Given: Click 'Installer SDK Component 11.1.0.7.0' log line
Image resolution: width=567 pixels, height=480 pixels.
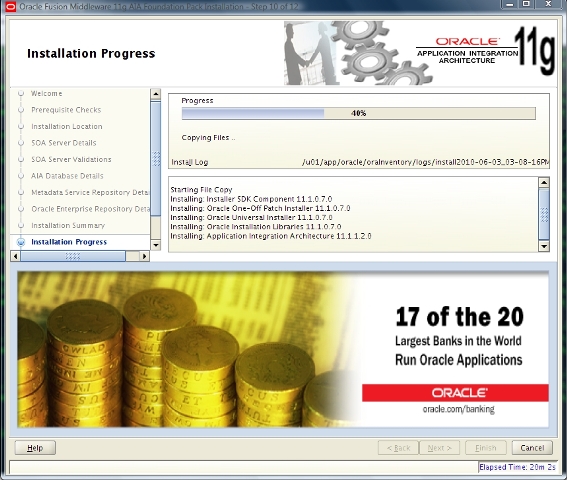Looking at the screenshot, I should pos(251,199).
